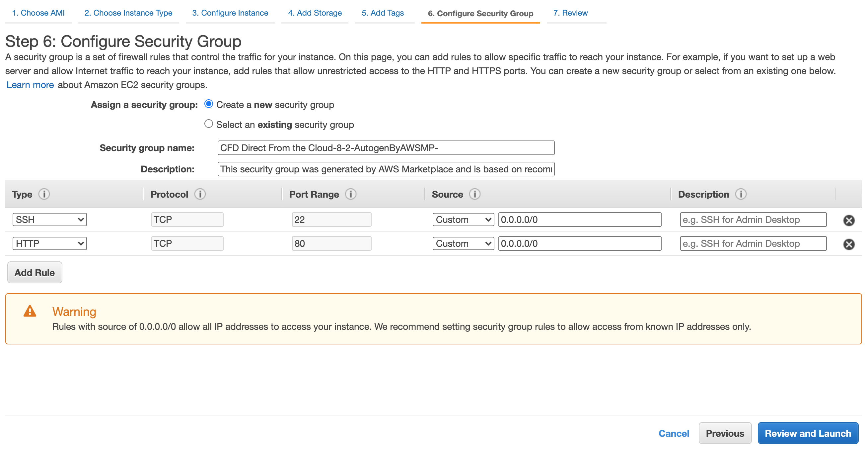
Task: Delete the HTTP rule with X icon
Action: [x=848, y=244]
